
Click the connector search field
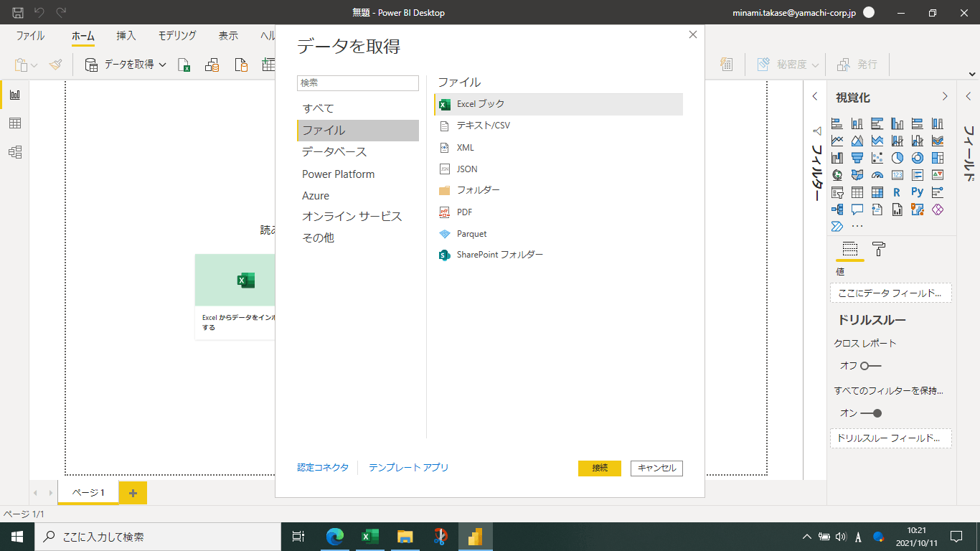[358, 83]
